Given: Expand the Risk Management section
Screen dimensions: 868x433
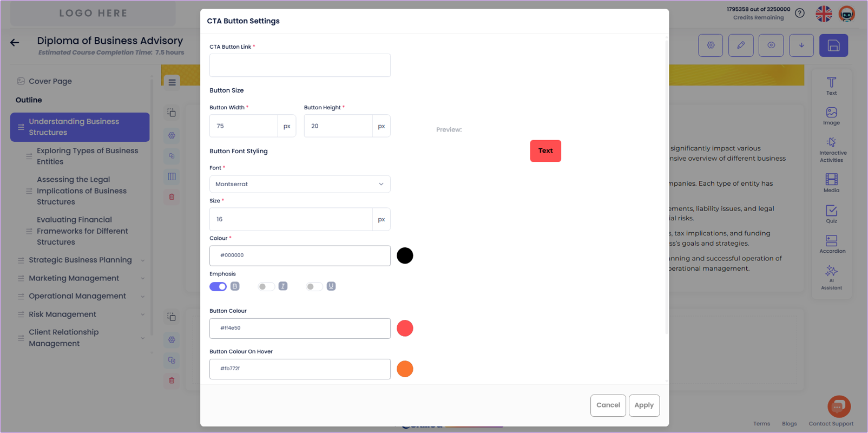Looking at the screenshot, I should pyautogui.click(x=142, y=314).
